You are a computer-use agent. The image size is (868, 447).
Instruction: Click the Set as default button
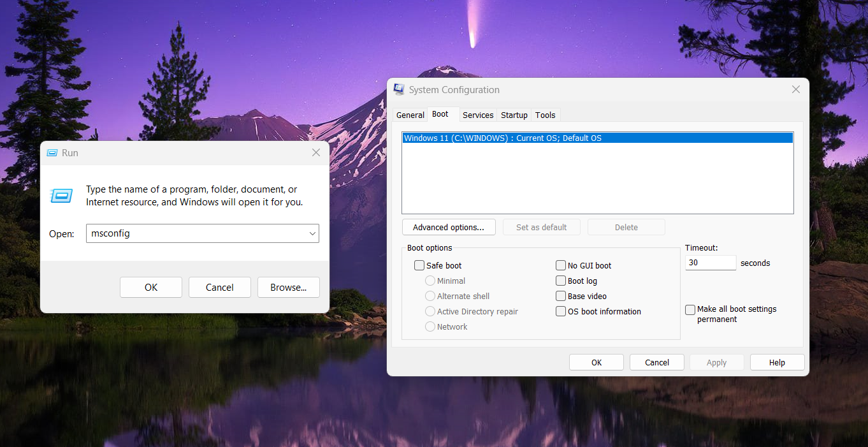click(542, 227)
